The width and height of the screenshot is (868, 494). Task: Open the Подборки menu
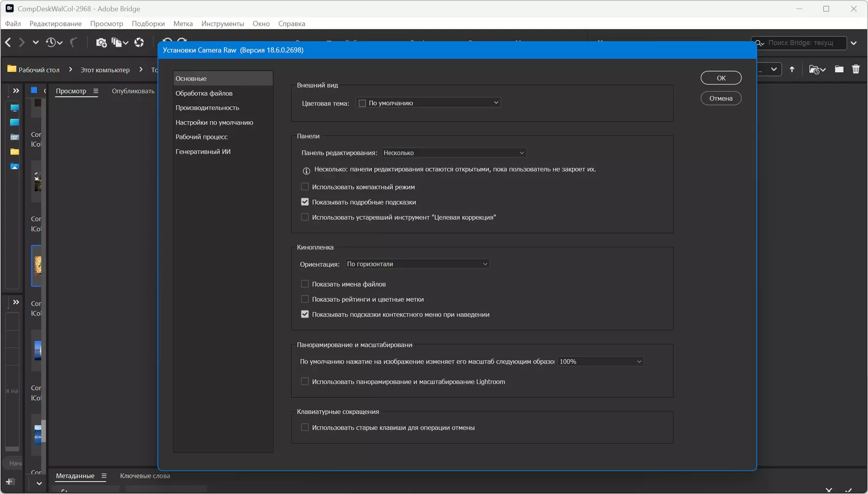(148, 23)
